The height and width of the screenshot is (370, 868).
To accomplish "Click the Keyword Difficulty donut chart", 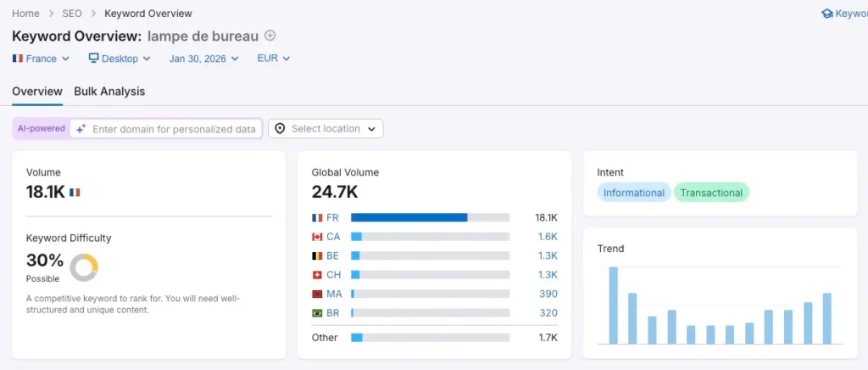I will (84, 267).
